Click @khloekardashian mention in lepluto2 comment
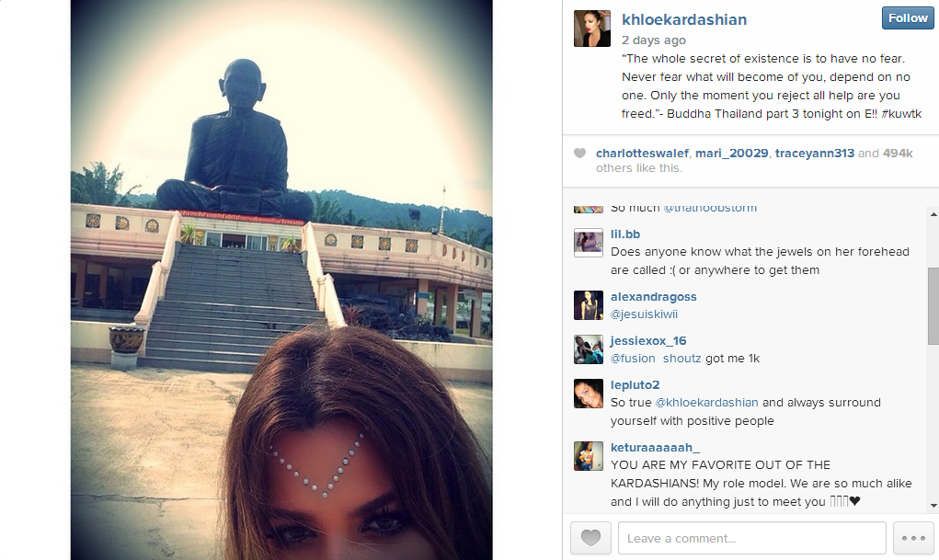The image size is (939, 560). pos(706,403)
